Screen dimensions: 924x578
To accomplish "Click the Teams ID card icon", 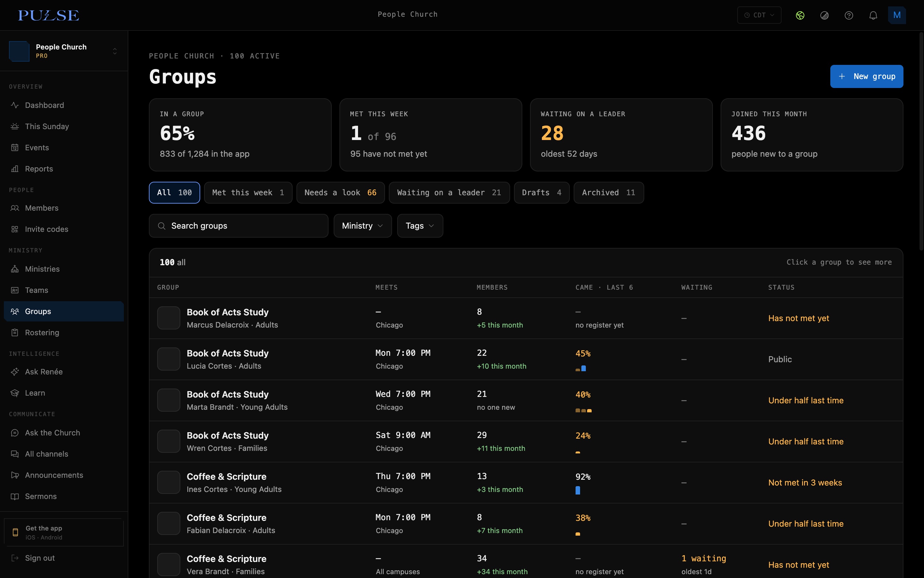I will click(x=15, y=290).
